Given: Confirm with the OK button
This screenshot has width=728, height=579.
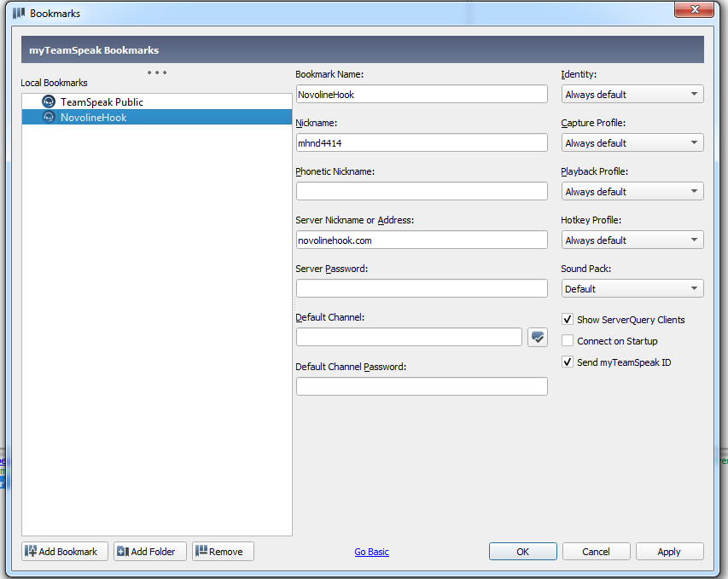Looking at the screenshot, I should click(x=523, y=551).
